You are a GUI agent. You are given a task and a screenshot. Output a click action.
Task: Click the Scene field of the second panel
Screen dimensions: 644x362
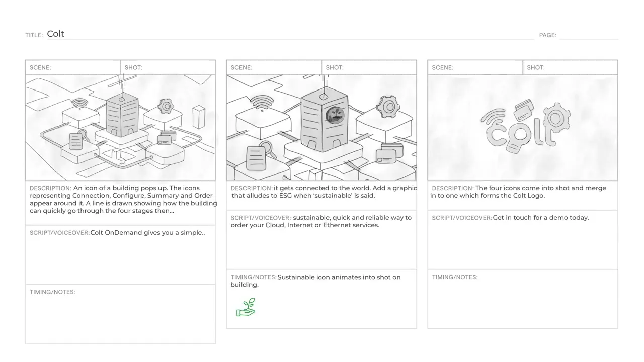click(x=274, y=67)
